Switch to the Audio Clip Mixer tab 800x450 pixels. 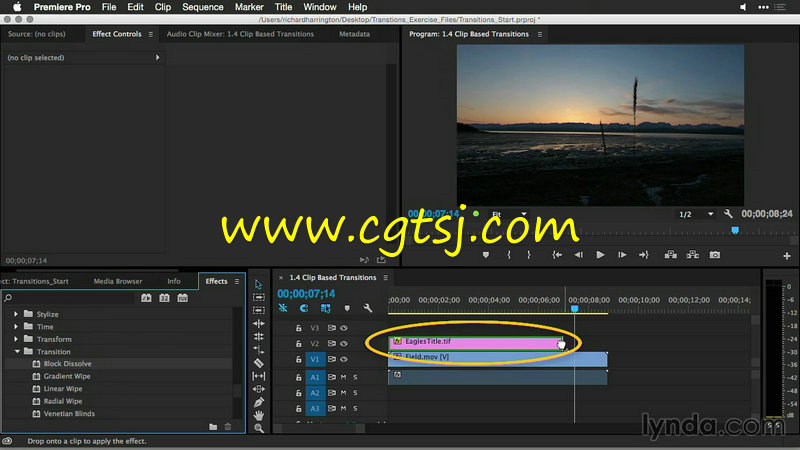tap(240, 34)
